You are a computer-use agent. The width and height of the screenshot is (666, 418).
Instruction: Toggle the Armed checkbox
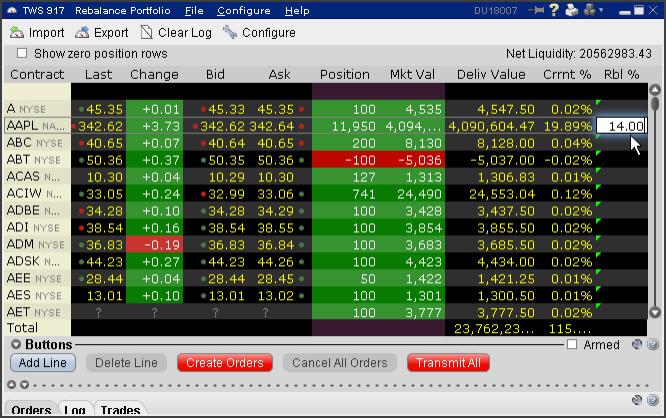click(572, 345)
